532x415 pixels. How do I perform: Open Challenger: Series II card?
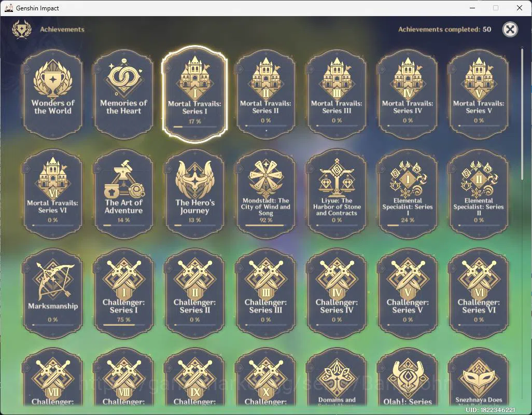[195, 294]
